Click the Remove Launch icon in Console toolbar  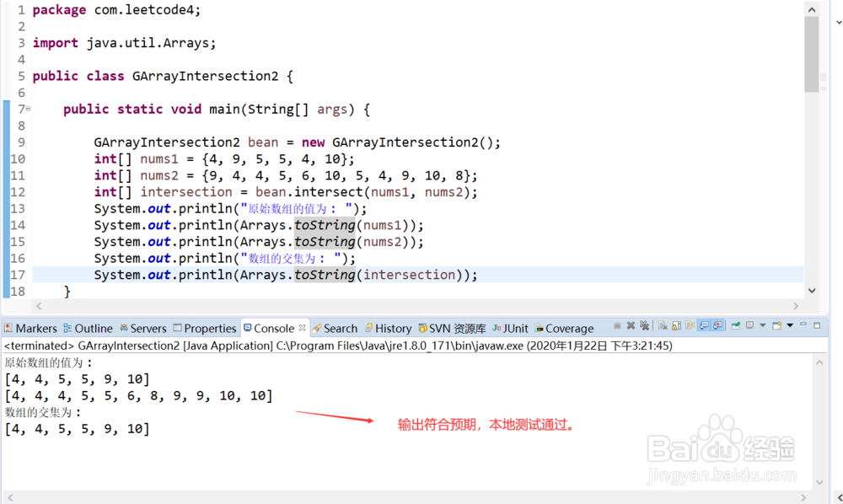631,327
